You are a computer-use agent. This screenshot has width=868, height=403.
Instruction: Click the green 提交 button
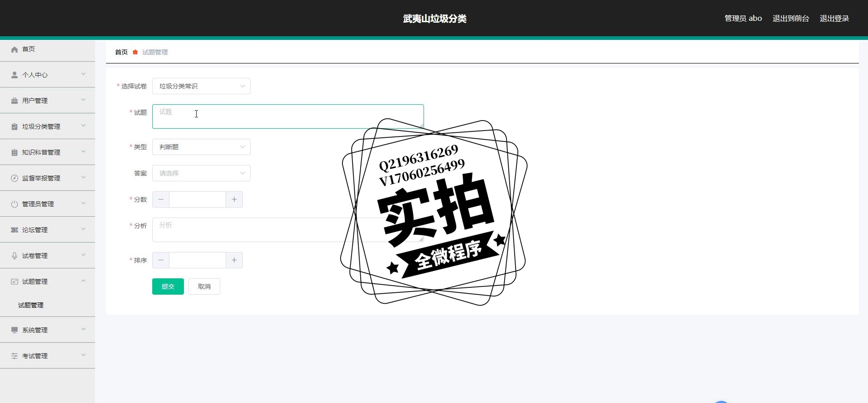coord(168,286)
